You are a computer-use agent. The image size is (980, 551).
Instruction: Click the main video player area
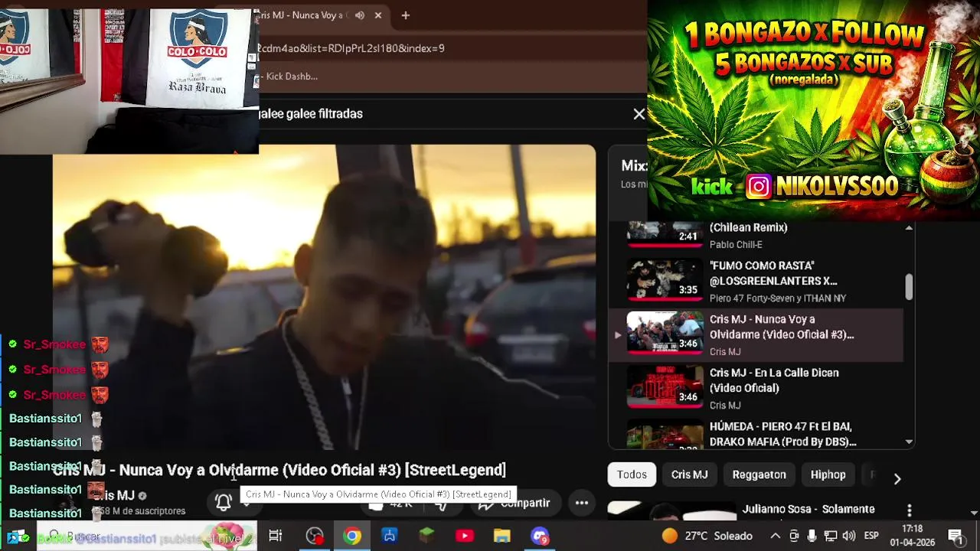click(324, 297)
